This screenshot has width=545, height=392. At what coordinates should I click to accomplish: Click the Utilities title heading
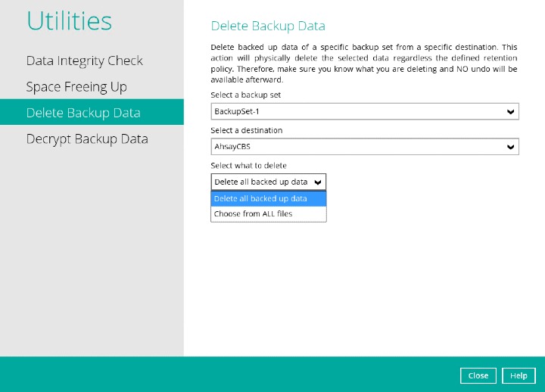tap(70, 21)
